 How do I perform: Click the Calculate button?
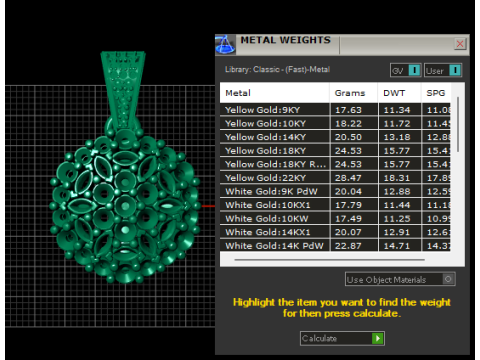[x=342, y=338]
